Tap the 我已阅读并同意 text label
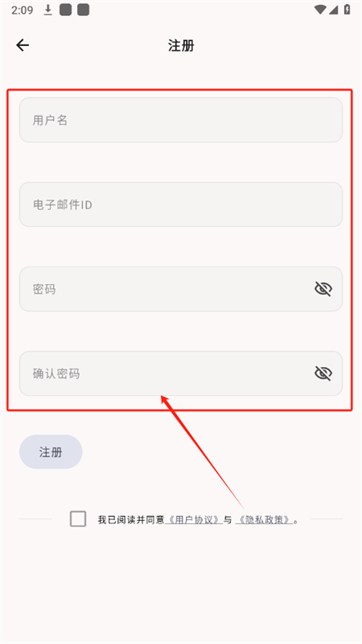The image size is (362, 644). tap(131, 519)
